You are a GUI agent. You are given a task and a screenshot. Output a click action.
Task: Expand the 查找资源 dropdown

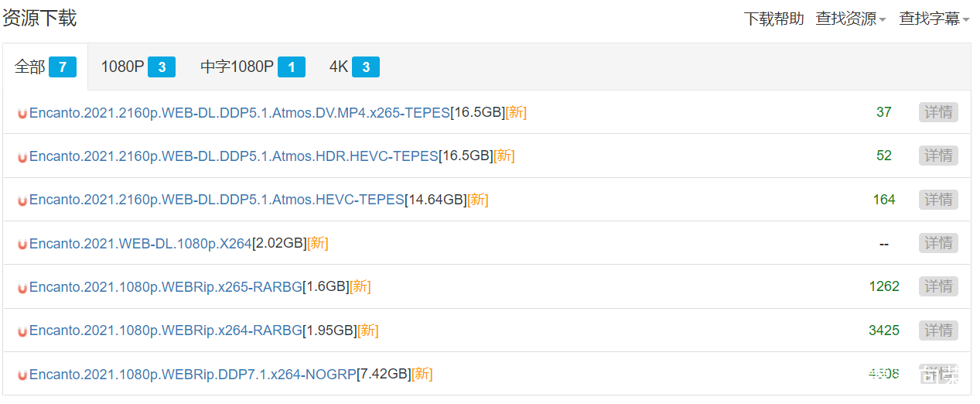click(x=850, y=19)
